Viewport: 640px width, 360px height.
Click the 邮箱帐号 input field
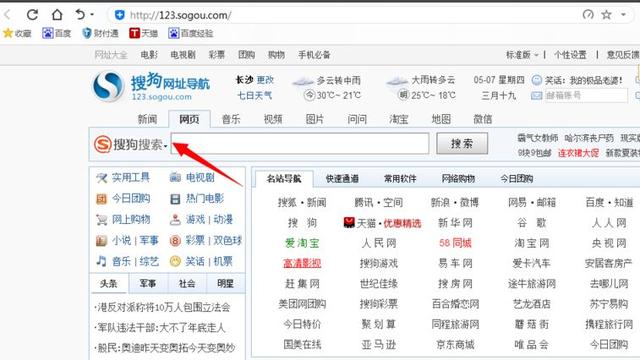(x=586, y=96)
